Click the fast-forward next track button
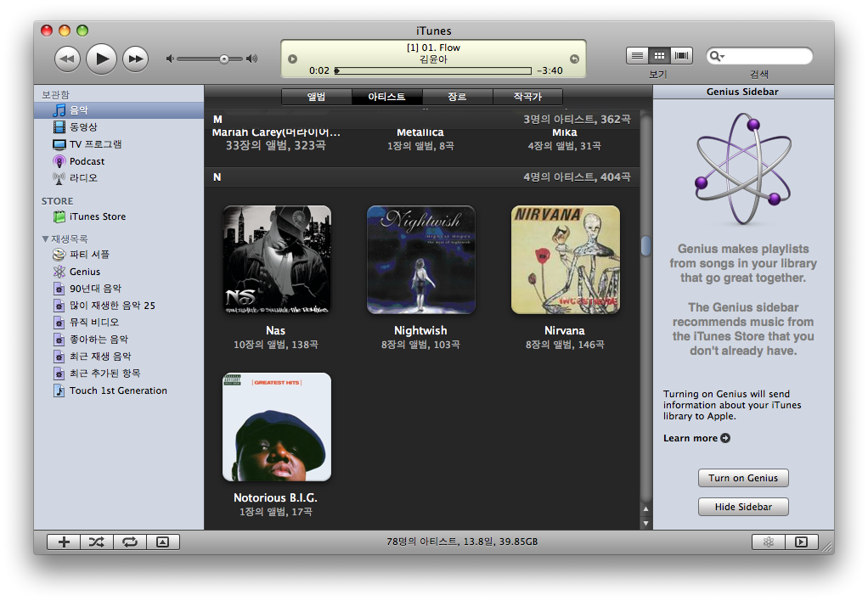Screen dimensions: 868x601 (136, 59)
